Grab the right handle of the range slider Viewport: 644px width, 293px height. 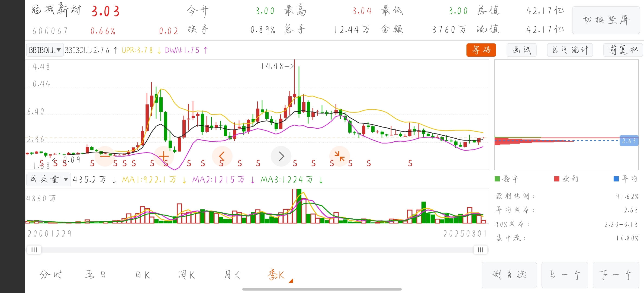(481, 250)
